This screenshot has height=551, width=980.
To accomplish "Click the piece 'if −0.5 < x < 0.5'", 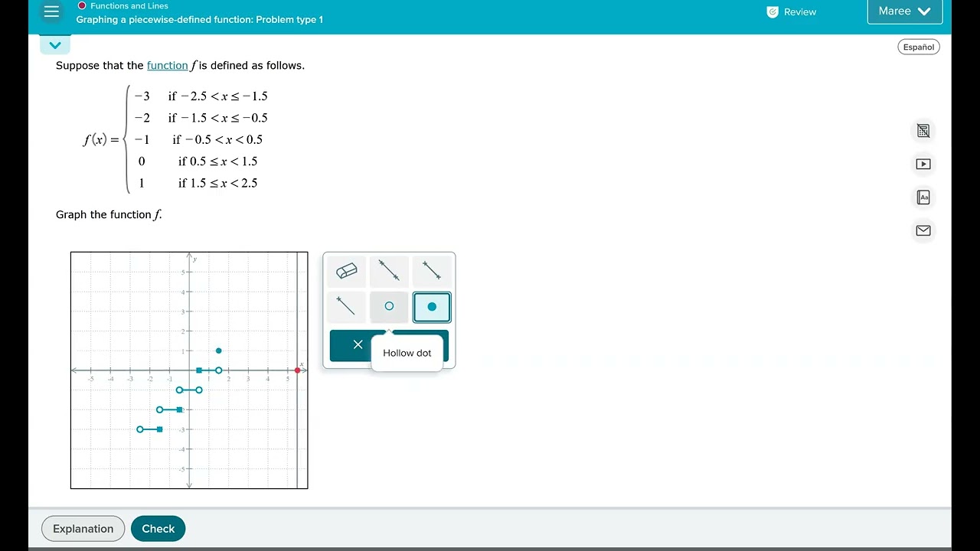I will pyautogui.click(x=217, y=139).
